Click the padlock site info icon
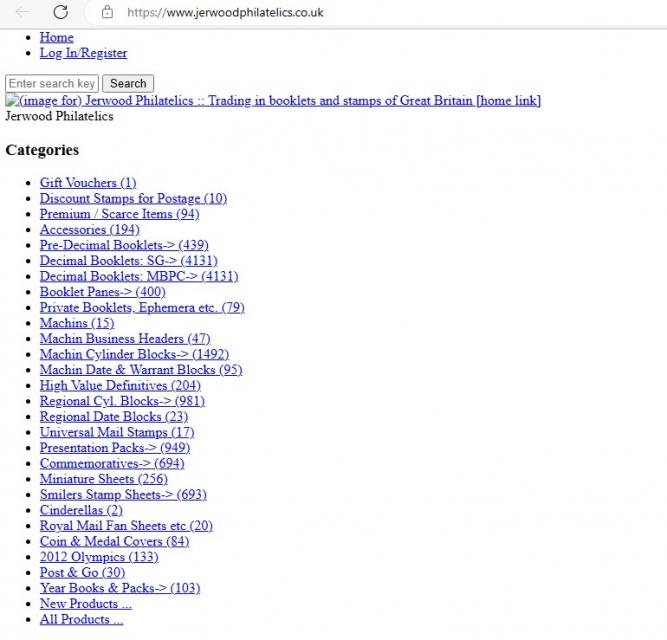This screenshot has height=640, width=667. click(x=107, y=12)
